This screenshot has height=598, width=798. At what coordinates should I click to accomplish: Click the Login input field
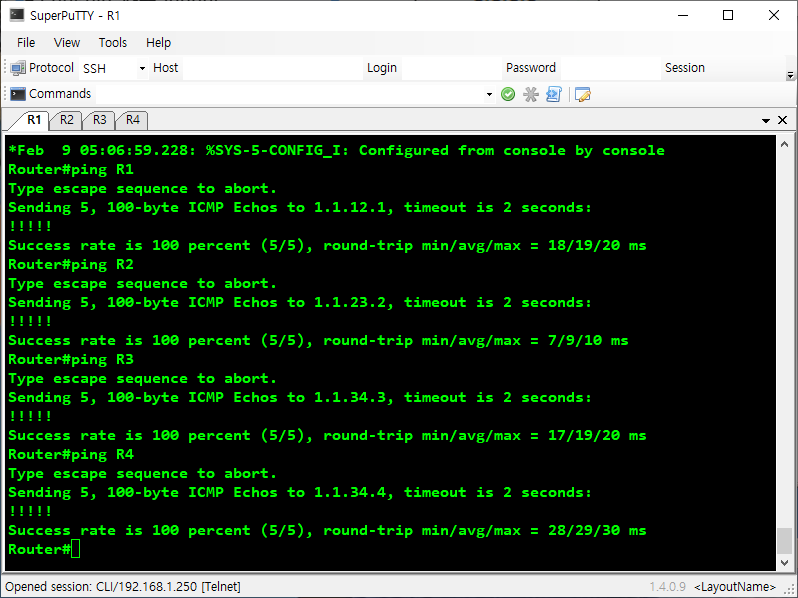451,68
